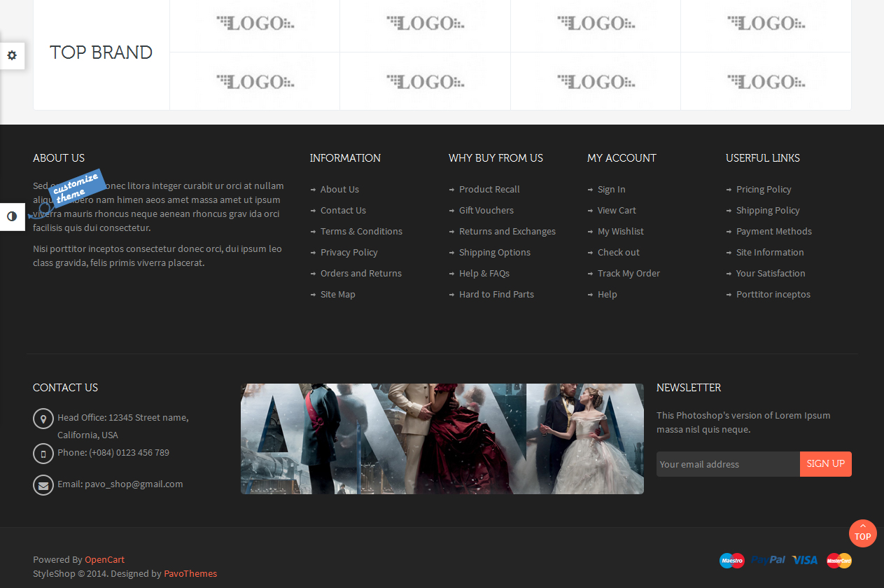Viewport: 884px width, 588px height.
Task: Click the MasterCard payment icon
Action: [x=839, y=560]
